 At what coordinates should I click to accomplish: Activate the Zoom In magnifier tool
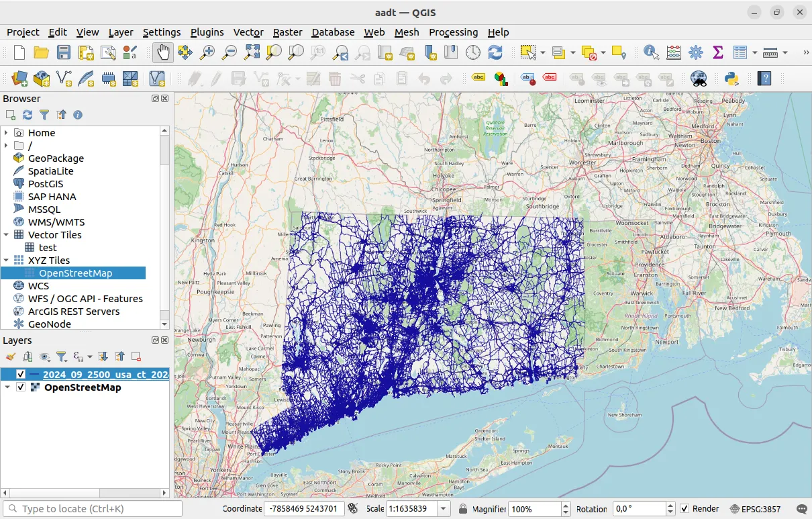pyautogui.click(x=207, y=52)
